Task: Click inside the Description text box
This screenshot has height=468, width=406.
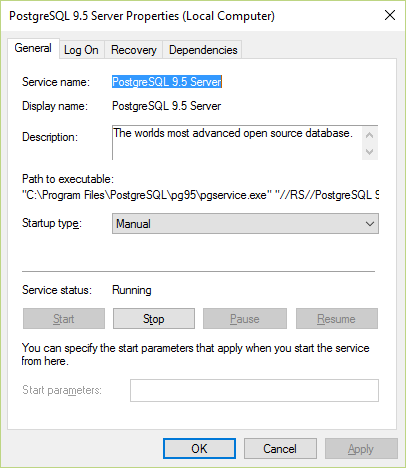Action: 237,143
